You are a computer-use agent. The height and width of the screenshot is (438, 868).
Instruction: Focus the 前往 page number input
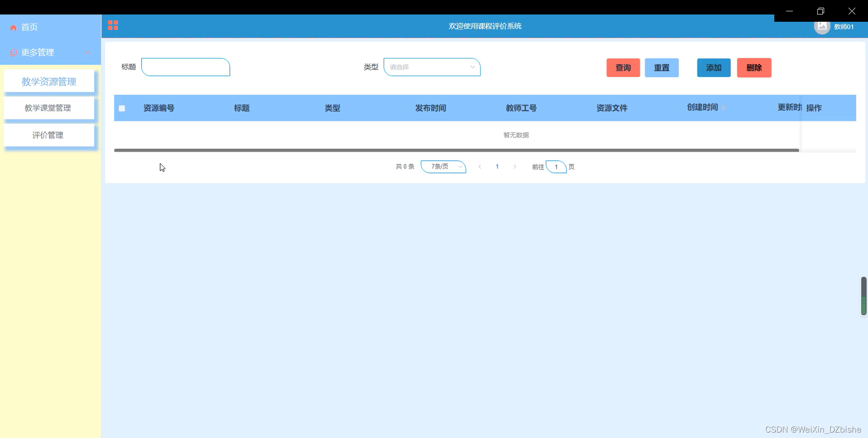[556, 167]
